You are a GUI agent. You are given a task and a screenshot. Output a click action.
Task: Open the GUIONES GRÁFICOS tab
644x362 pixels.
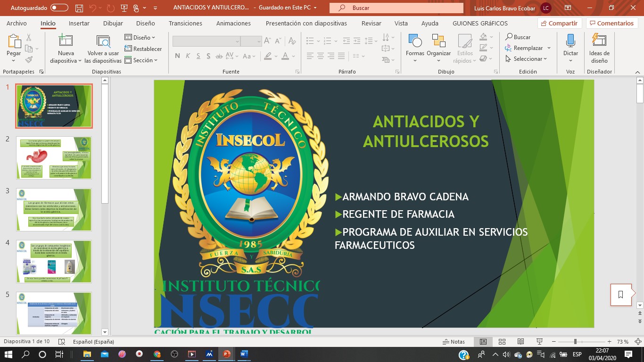point(480,23)
